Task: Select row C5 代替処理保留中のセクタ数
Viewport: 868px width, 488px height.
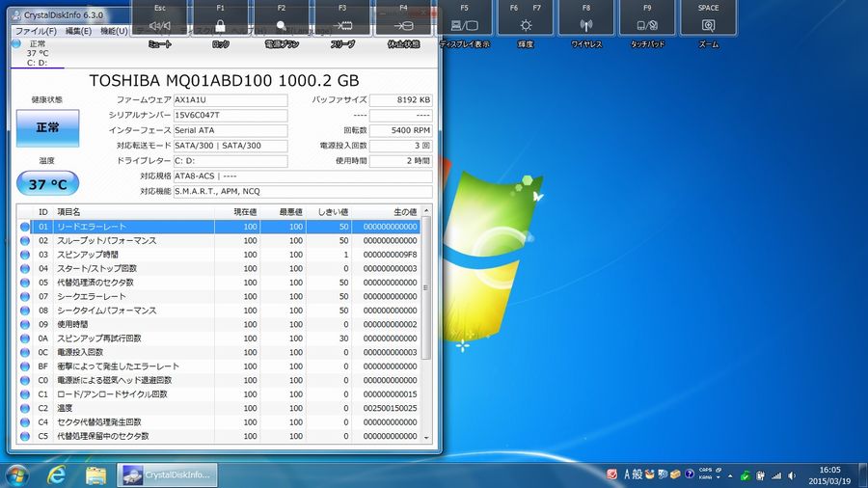Action: point(219,437)
